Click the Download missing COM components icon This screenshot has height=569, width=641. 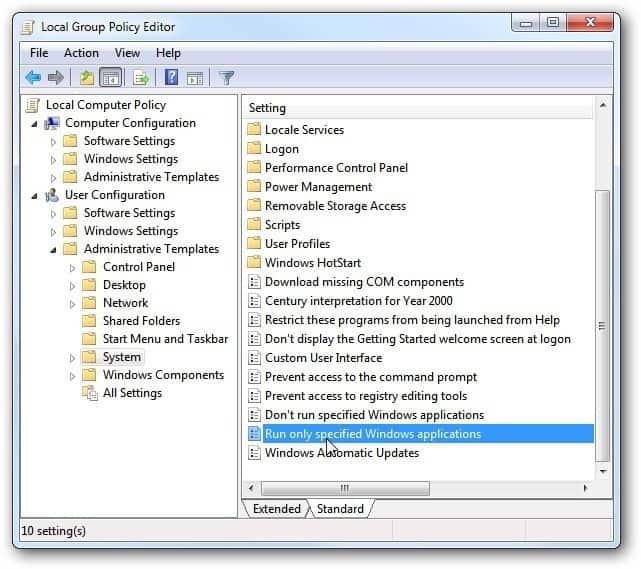coord(254,282)
